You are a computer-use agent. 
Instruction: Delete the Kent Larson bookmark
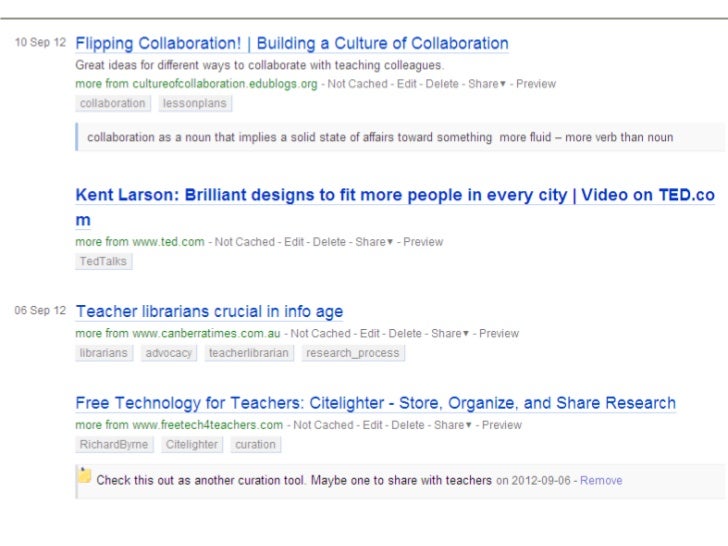(x=329, y=242)
